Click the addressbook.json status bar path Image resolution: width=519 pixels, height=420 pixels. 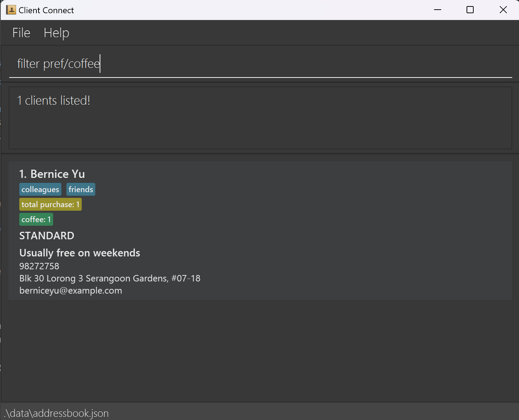pos(56,413)
